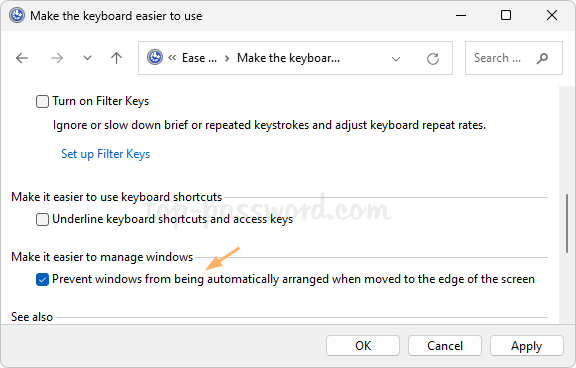Open the Set up Filter Keys link
Image resolution: width=576 pixels, height=368 pixels.
(x=105, y=154)
